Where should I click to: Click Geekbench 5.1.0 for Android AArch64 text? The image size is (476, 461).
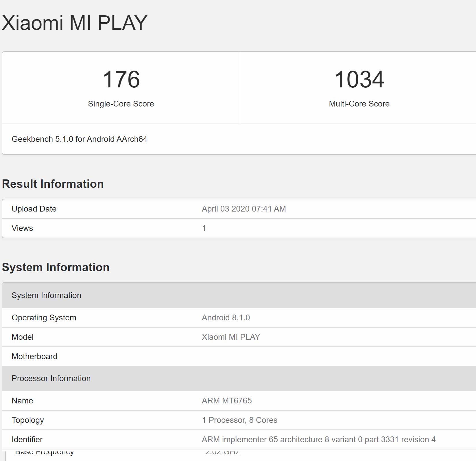tap(79, 139)
